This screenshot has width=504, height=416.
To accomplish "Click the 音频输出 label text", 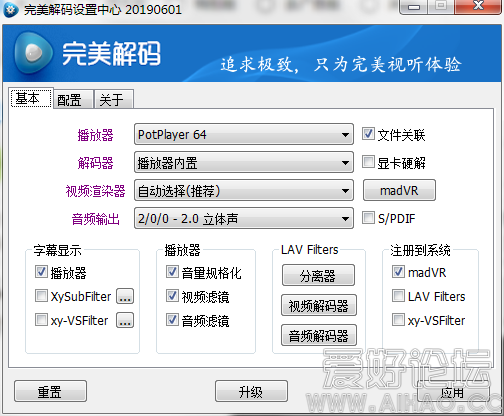I will click(x=95, y=219).
